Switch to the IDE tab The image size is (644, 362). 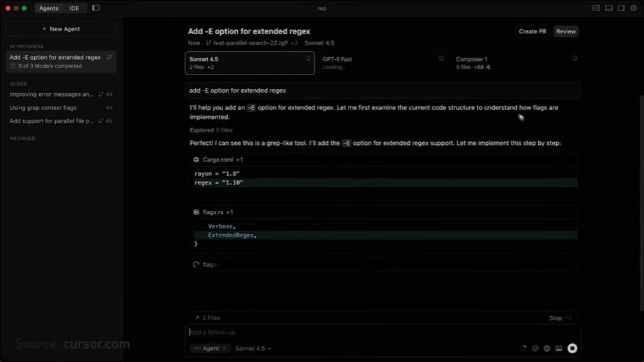pyautogui.click(x=74, y=8)
